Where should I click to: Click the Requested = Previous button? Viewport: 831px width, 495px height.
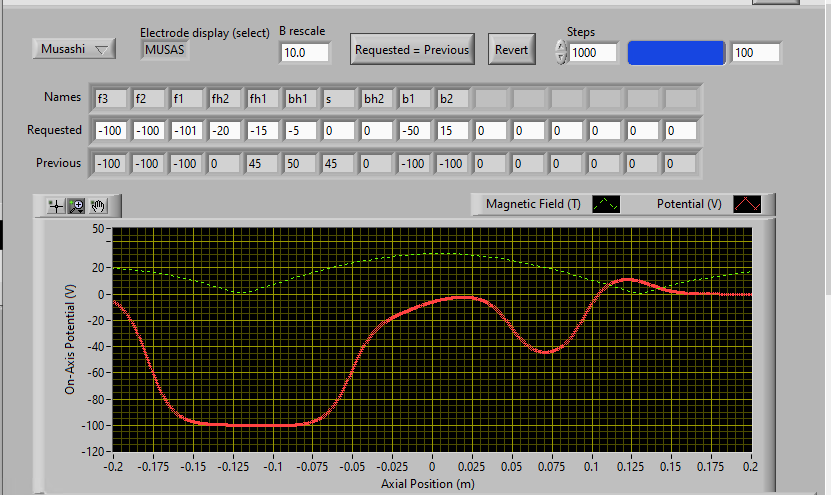click(412, 50)
